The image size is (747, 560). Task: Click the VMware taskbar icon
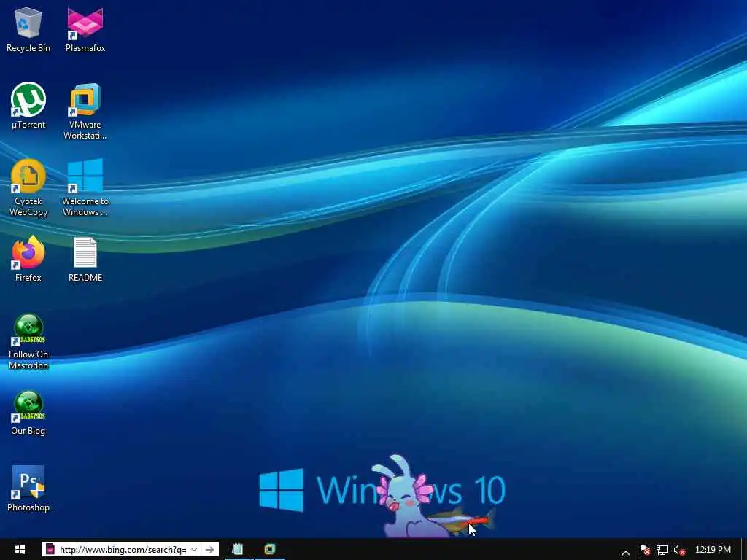tap(270, 550)
